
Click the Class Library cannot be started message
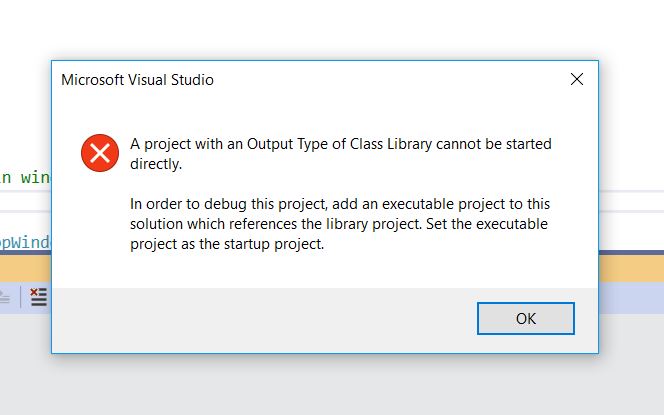(x=340, y=153)
